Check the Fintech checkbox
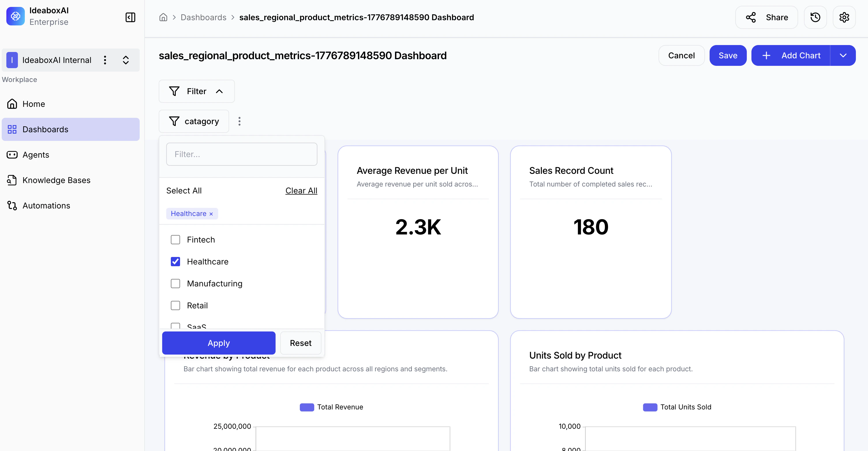Screen dimensions: 868x451 [x=175, y=240]
